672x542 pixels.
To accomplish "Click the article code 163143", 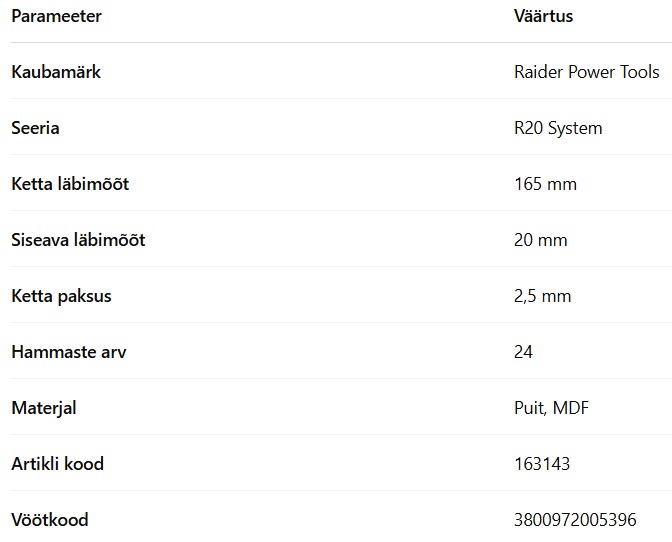I will [542, 464].
